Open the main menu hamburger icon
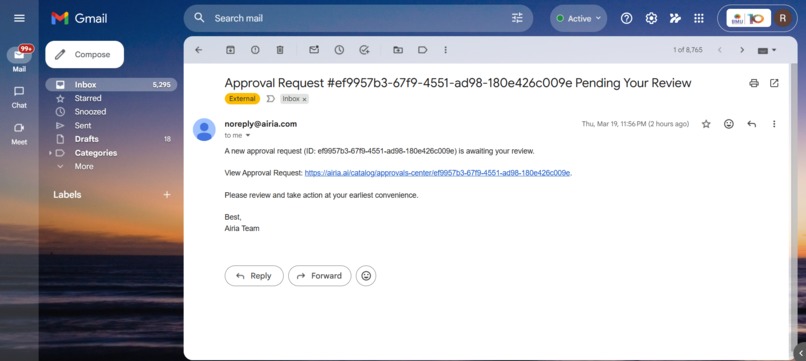806x361 pixels. (19, 18)
